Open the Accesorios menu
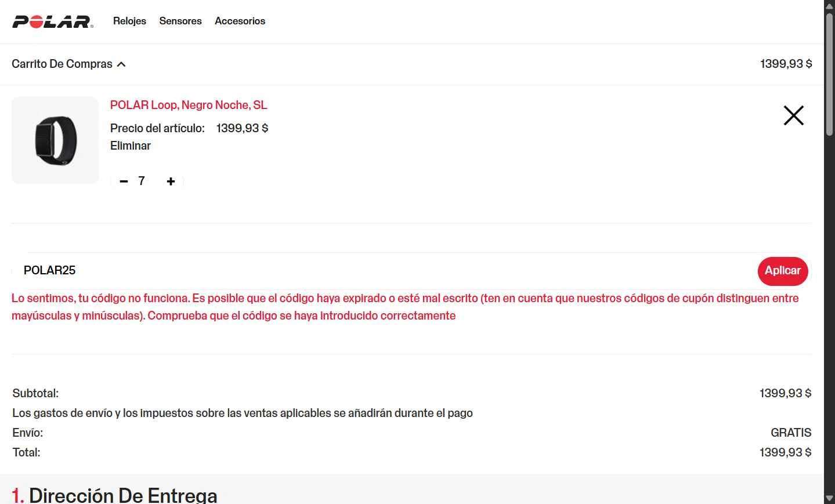This screenshot has height=504, width=835. (x=240, y=21)
